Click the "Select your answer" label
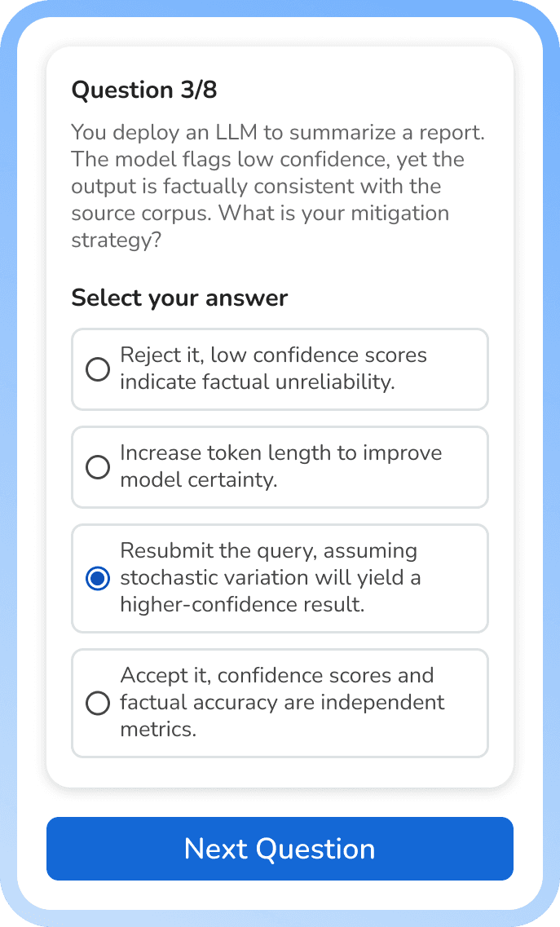The height and width of the screenshot is (927, 560). click(x=179, y=298)
